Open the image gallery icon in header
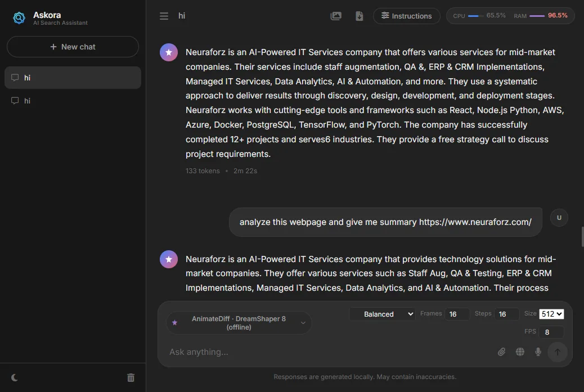Image resolution: width=584 pixels, height=392 pixels. tap(335, 16)
